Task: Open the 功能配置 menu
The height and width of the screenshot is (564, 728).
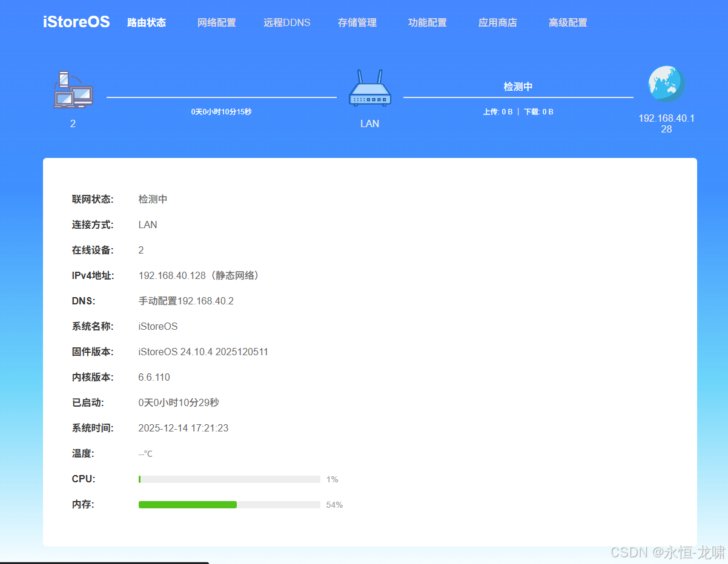Action: (428, 22)
